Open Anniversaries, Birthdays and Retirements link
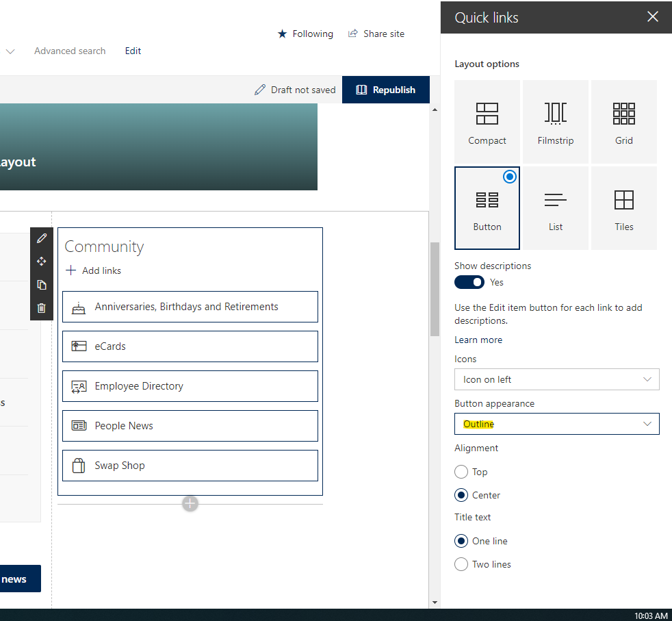Screen dimensions: 672x621 [x=190, y=307]
